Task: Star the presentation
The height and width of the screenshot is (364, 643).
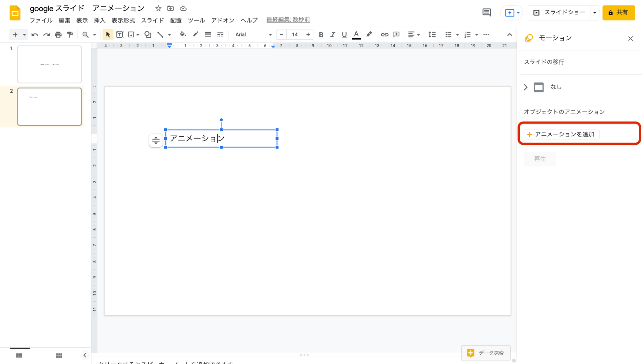Action: [158, 8]
